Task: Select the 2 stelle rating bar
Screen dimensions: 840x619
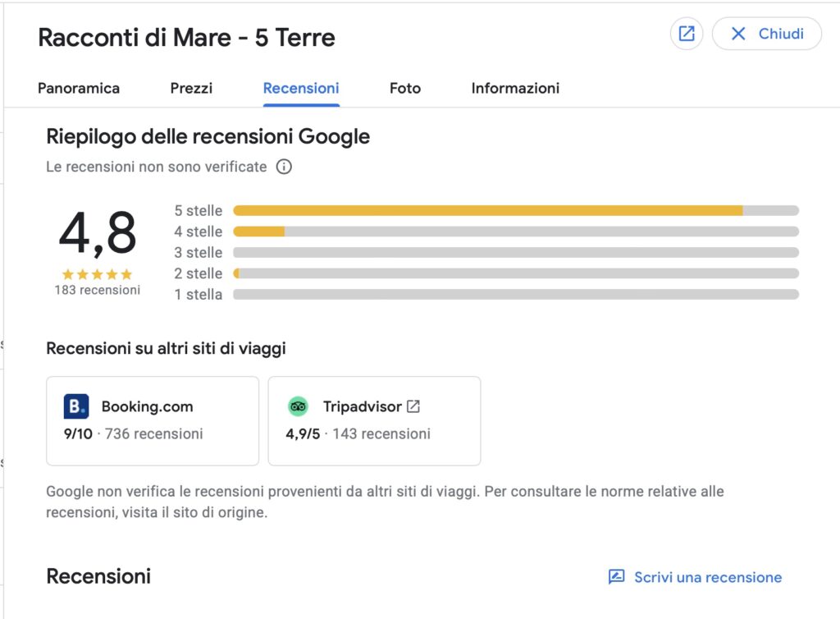Action: click(x=515, y=273)
